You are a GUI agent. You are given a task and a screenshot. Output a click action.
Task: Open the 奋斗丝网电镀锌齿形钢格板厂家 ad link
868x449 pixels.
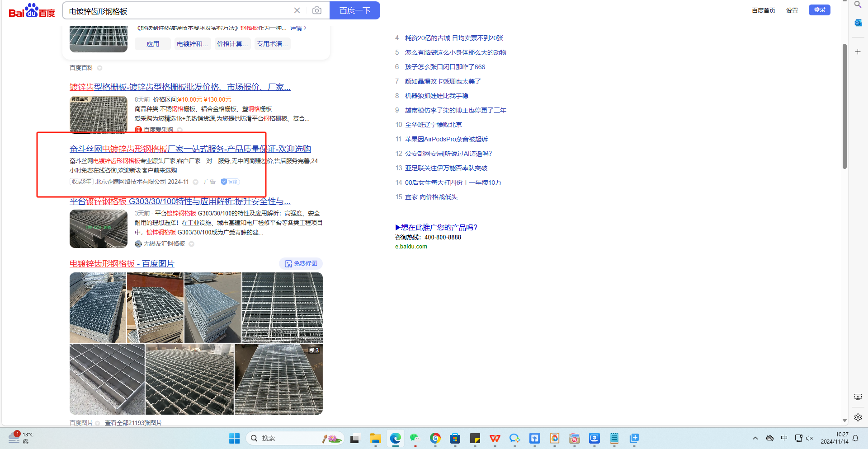pyautogui.click(x=190, y=149)
